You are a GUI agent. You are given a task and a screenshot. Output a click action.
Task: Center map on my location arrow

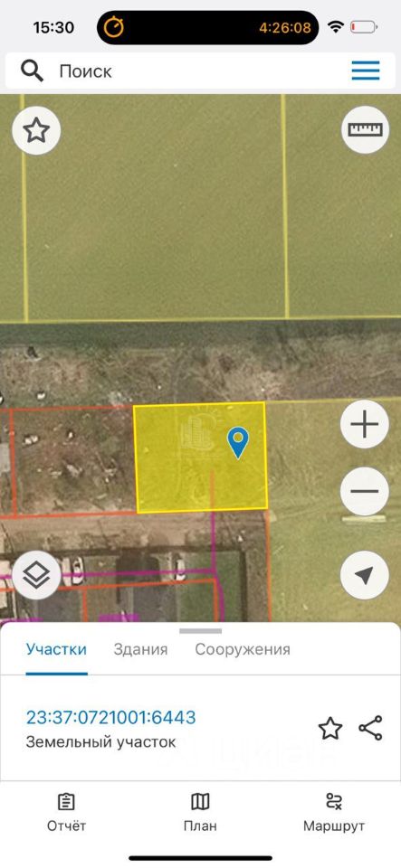pos(365,575)
